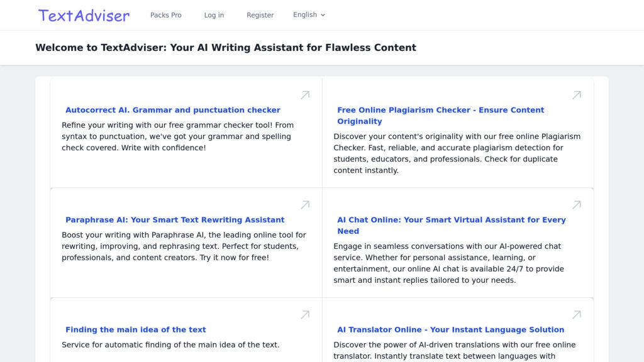The height and width of the screenshot is (362, 644).
Task: Open Finding the main idea link
Action: point(136,329)
